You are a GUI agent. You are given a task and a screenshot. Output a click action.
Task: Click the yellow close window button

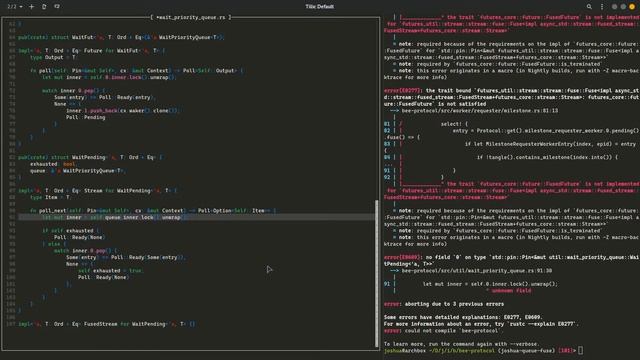point(632,7)
